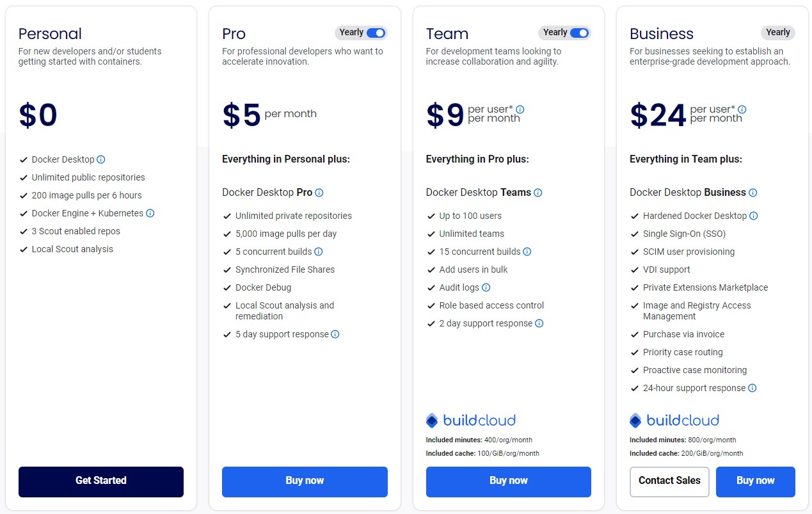The height and width of the screenshot is (514, 812).
Task: Click info icon beside Docker Desktop Business
Action: pos(753,193)
